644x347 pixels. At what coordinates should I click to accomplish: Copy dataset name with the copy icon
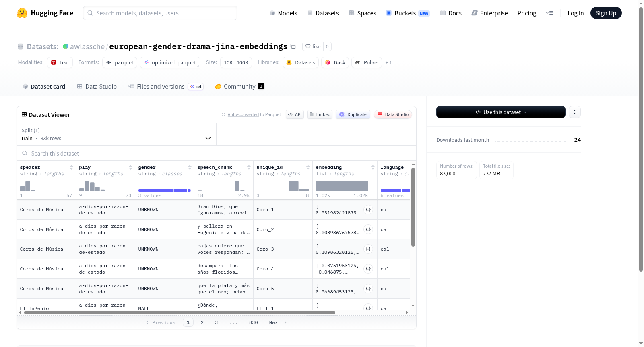tap(293, 46)
